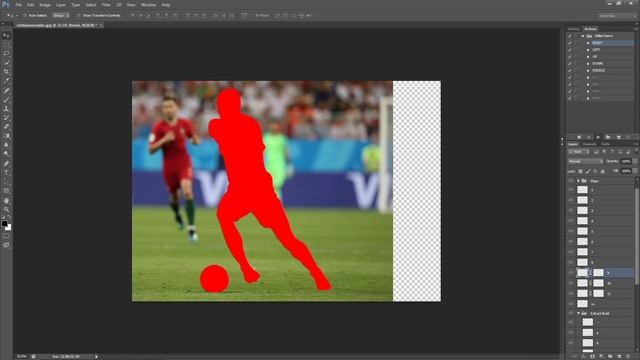
Task: Expand the RIGHT action
Action: click(588, 43)
